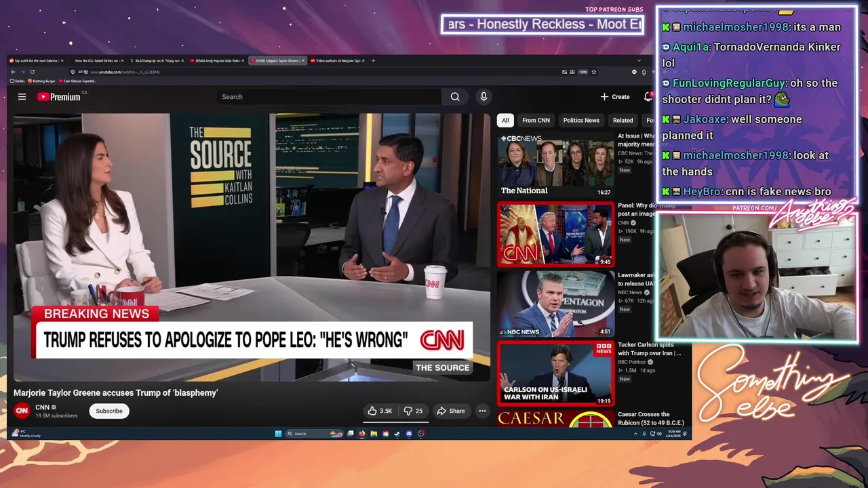
Task: Open File Explorer from the taskbar
Action: 374,434
